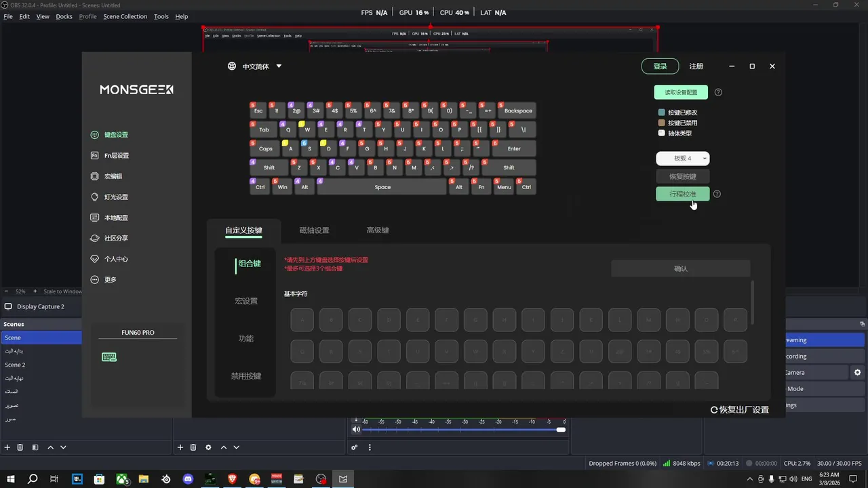The image size is (868, 488).
Task: Click Dropped Frames 0 (0.0%) status text
Action: click(x=623, y=464)
